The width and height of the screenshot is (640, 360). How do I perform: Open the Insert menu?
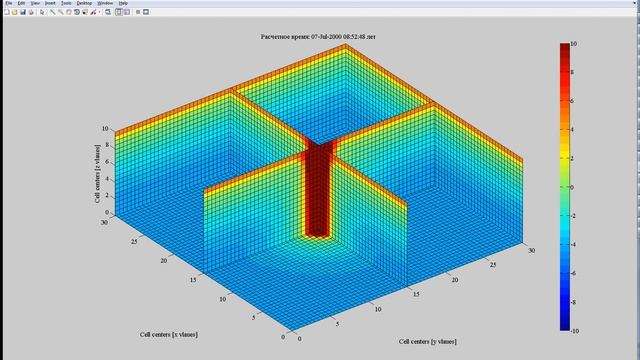50,3
